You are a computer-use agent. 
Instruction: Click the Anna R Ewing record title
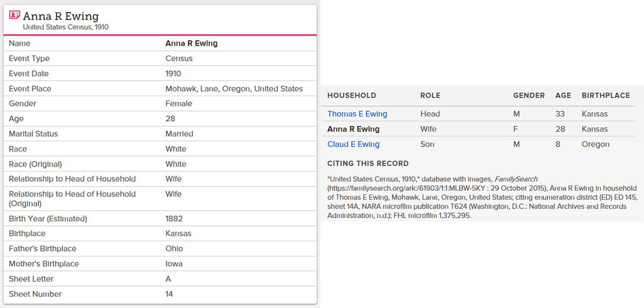tap(61, 16)
